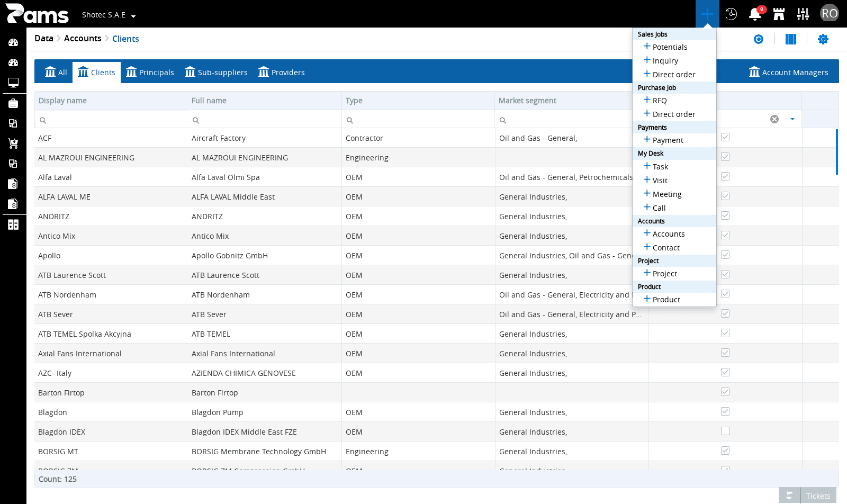Screen dimensions: 847x504
Task: Open Display name filter search options
Action: (43, 120)
